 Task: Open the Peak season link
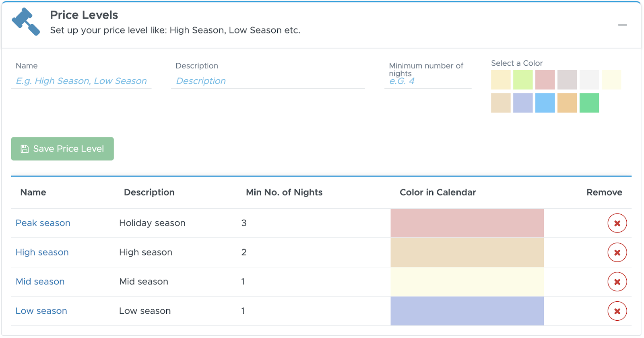pos(43,223)
